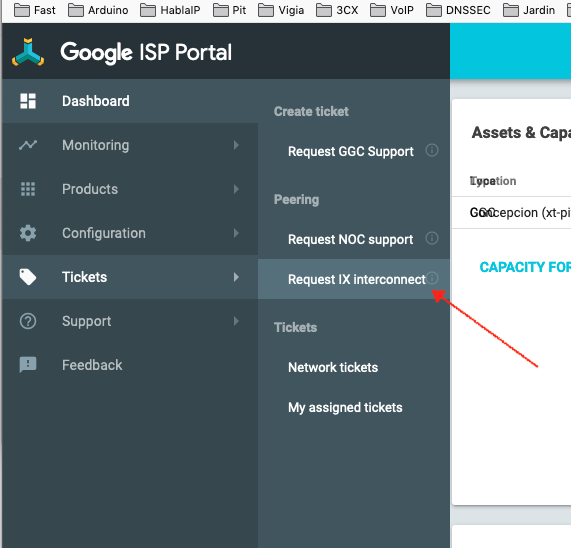Click the Google ISP Portal logo icon
Screen dimensions: 571x548
pos(28,52)
